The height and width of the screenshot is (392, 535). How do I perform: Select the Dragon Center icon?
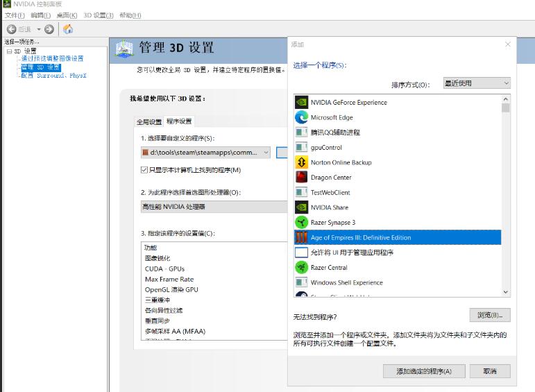[301, 178]
